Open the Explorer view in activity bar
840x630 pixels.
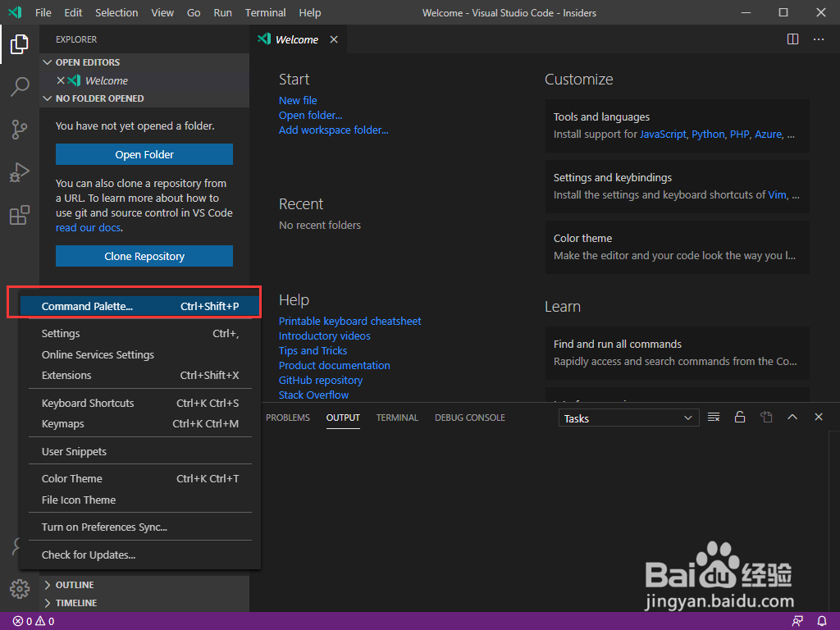(x=20, y=44)
